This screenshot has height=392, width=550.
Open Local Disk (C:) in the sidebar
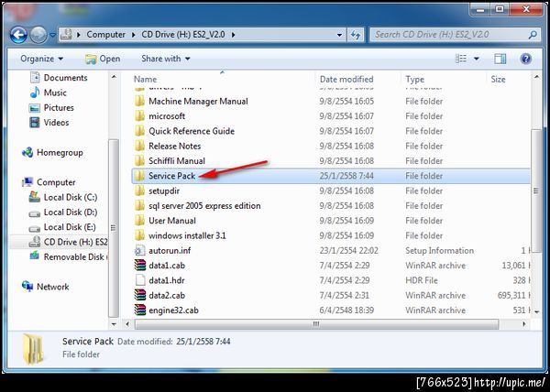71,197
